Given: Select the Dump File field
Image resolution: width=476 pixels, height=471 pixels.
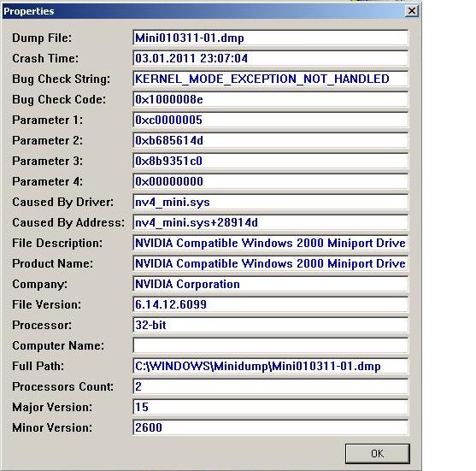Looking at the screenshot, I should [x=271, y=38].
